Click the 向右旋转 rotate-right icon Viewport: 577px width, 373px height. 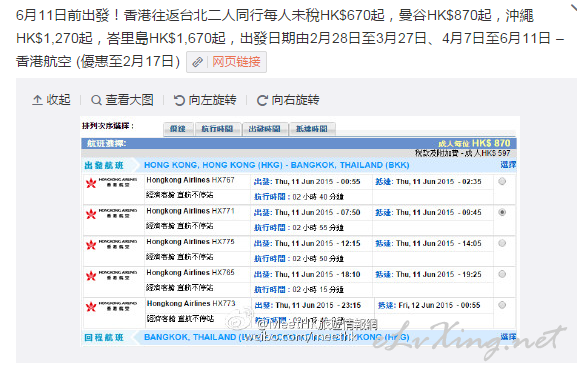tap(262, 100)
